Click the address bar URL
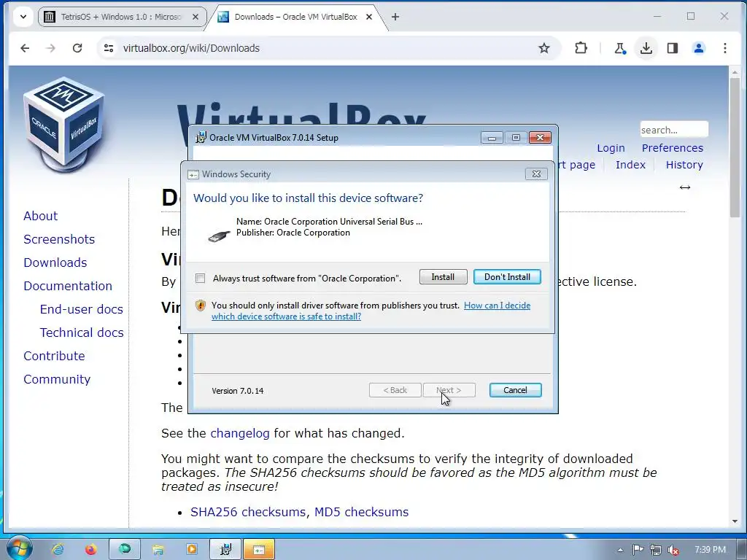747x560 pixels. pyautogui.click(x=191, y=48)
